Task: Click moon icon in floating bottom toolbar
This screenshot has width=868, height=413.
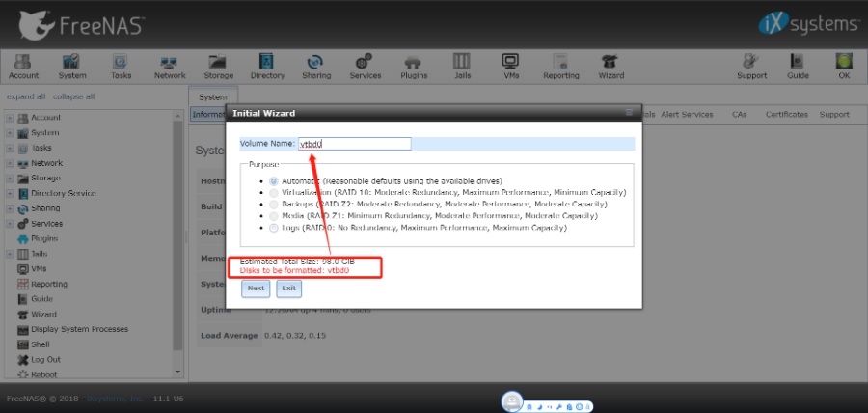Action: pos(539,407)
